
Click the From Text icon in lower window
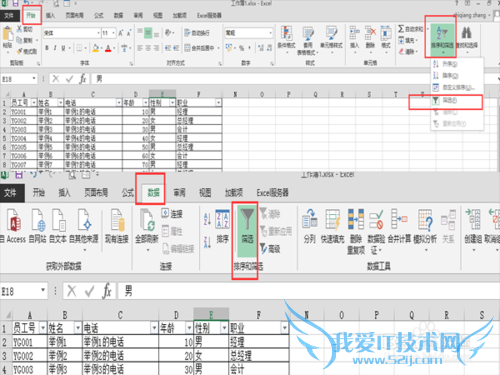tap(59, 220)
